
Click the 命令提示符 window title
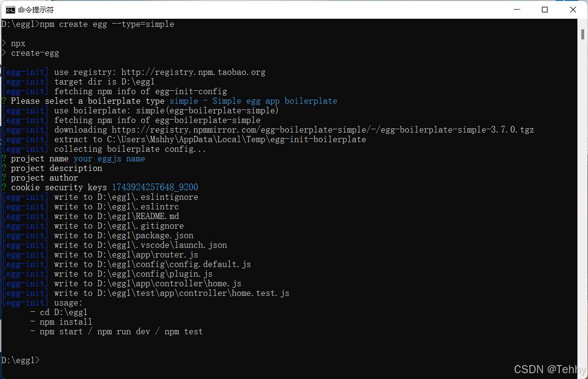(37, 9)
